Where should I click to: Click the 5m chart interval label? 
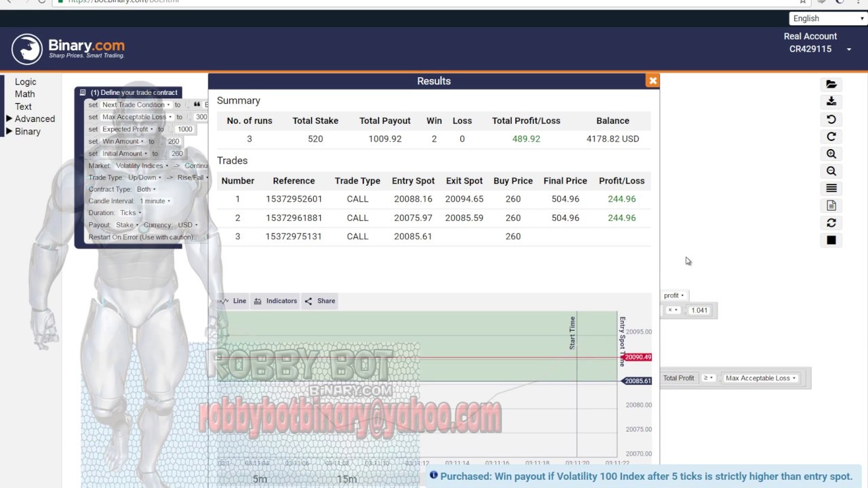coord(260,479)
